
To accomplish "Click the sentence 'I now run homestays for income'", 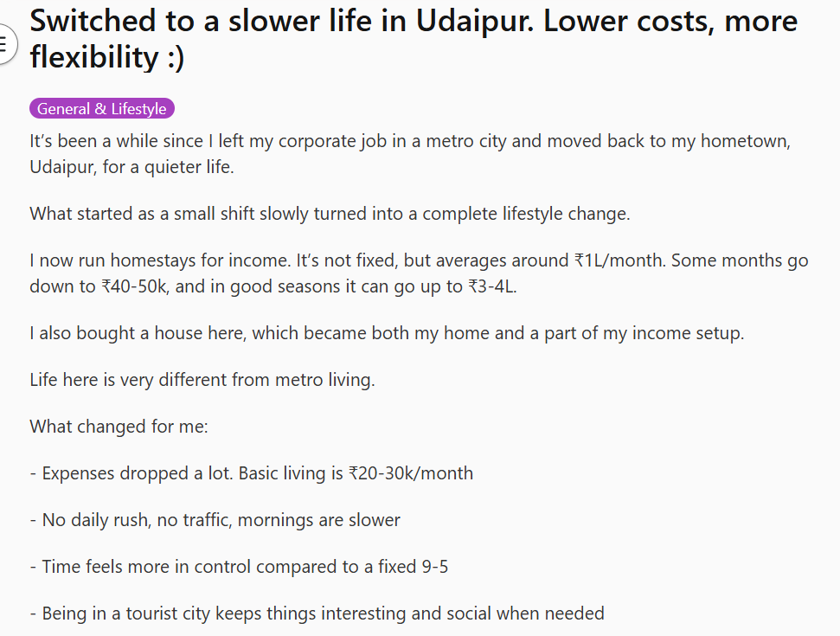I will 161,260.
